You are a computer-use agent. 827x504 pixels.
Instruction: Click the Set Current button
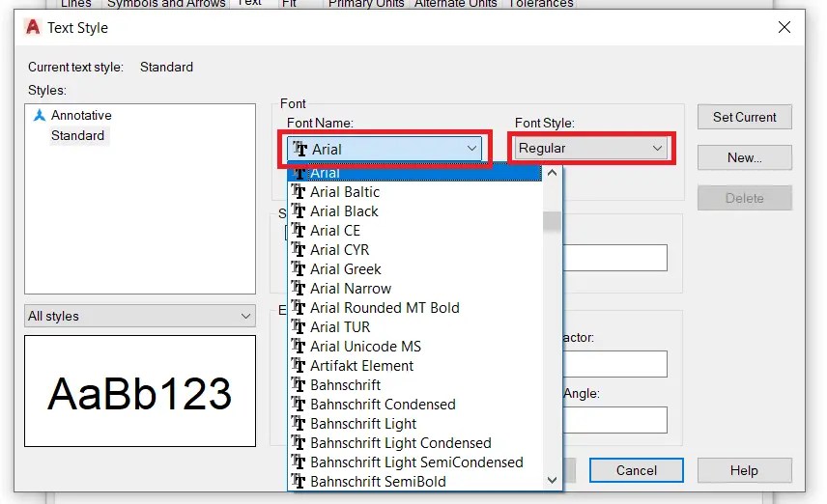tap(744, 117)
